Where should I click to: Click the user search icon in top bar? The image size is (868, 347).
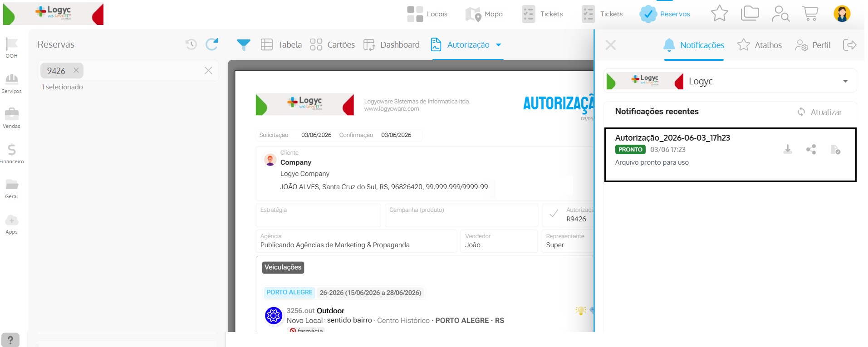780,14
